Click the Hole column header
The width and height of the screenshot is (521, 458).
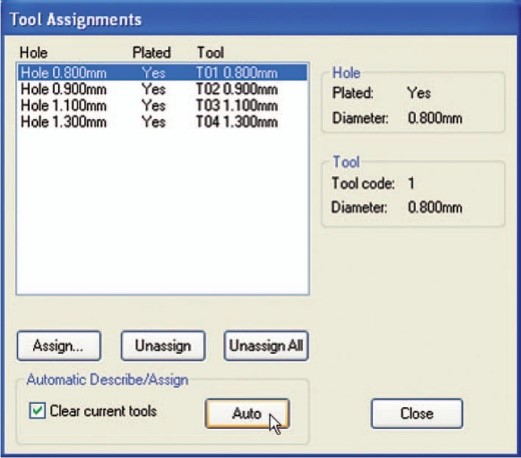click(33, 53)
